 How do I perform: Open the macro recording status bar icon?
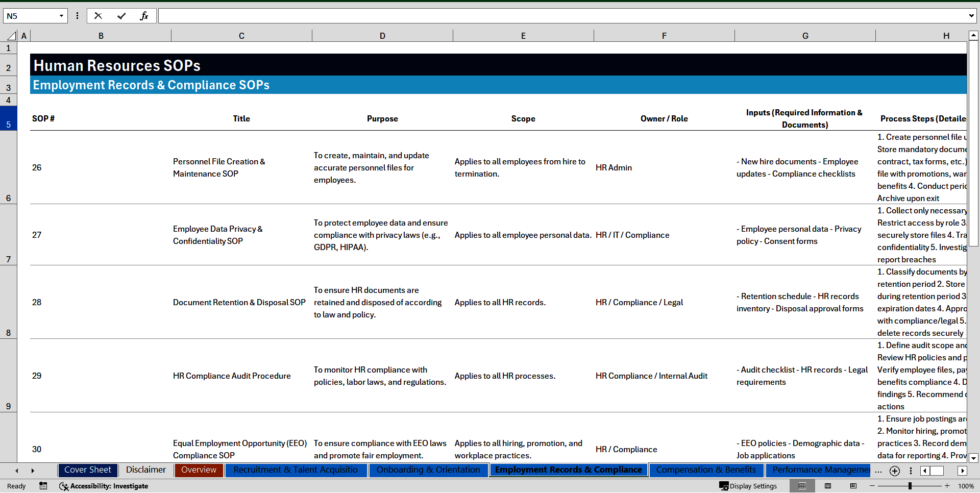click(x=43, y=486)
